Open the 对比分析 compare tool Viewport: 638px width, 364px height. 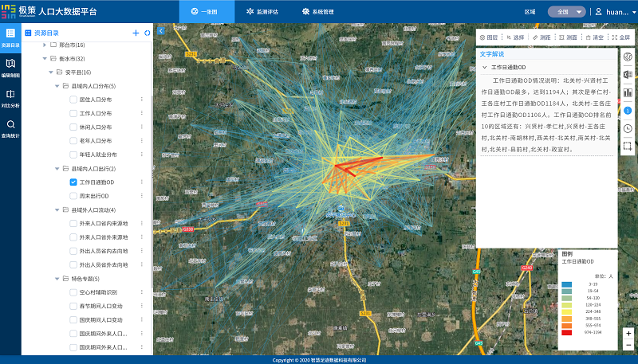tap(10, 98)
